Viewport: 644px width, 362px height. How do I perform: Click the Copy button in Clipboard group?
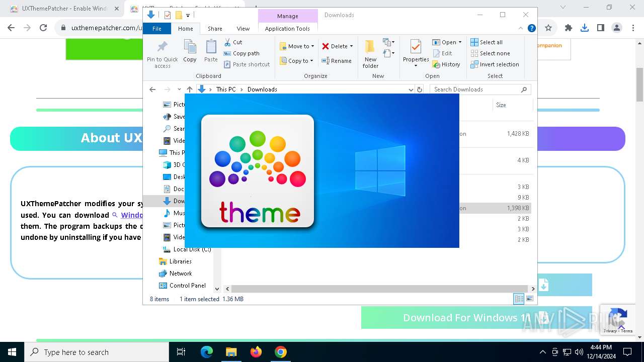[190, 51]
